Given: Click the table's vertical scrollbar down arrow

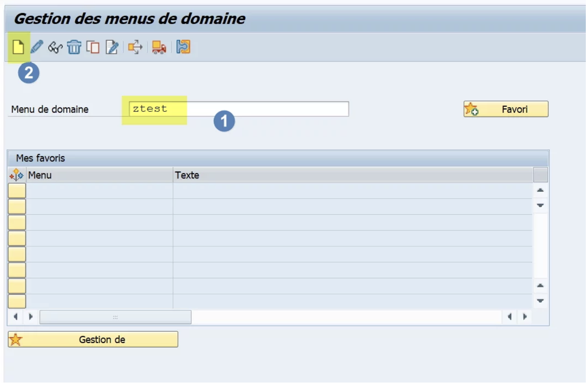Looking at the screenshot, I should pyautogui.click(x=541, y=205).
